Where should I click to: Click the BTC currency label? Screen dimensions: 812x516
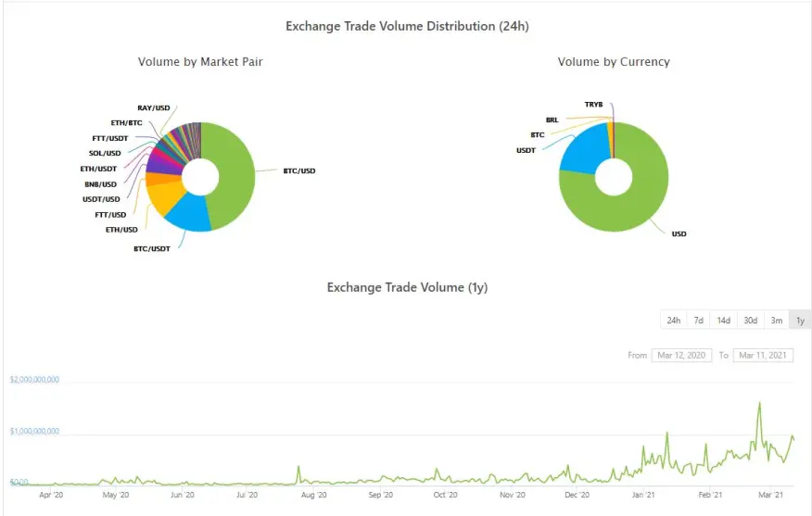pyautogui.click(x=538, y=134)
